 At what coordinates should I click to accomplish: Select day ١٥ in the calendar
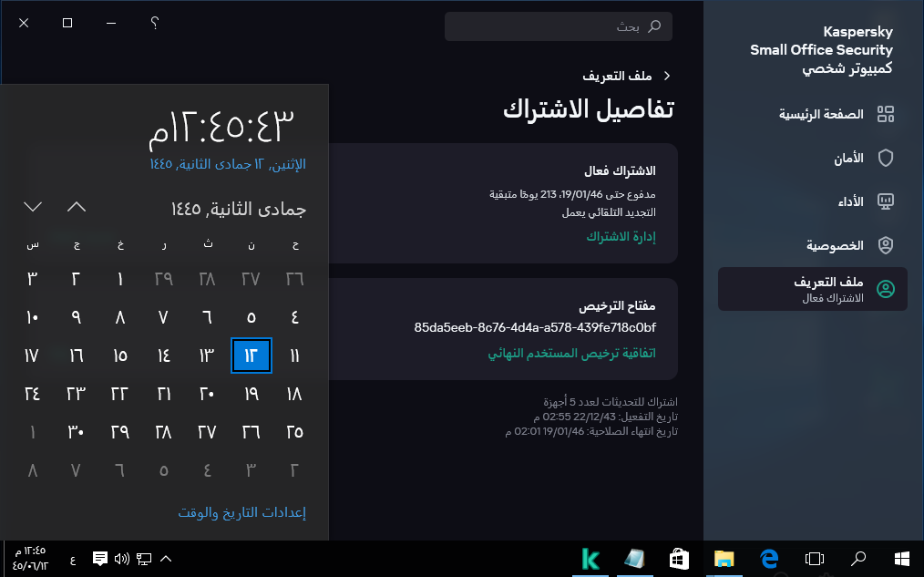(119, 355)
